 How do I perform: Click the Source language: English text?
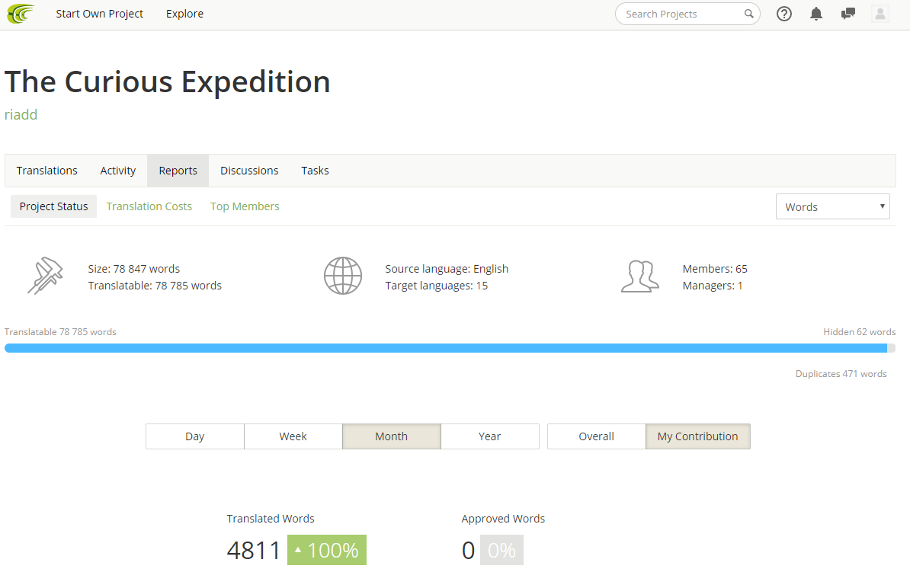(447, 269)
